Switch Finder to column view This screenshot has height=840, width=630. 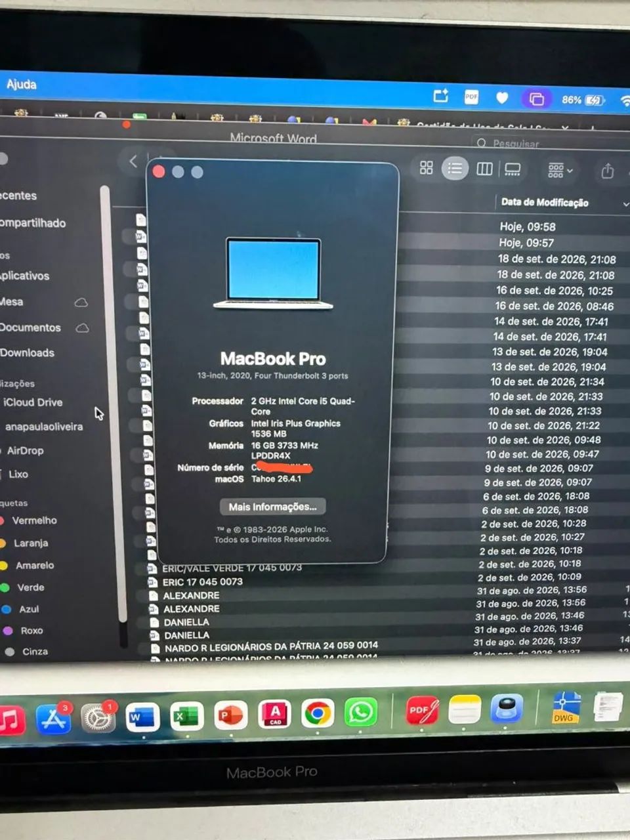click(x=484, y=169)
